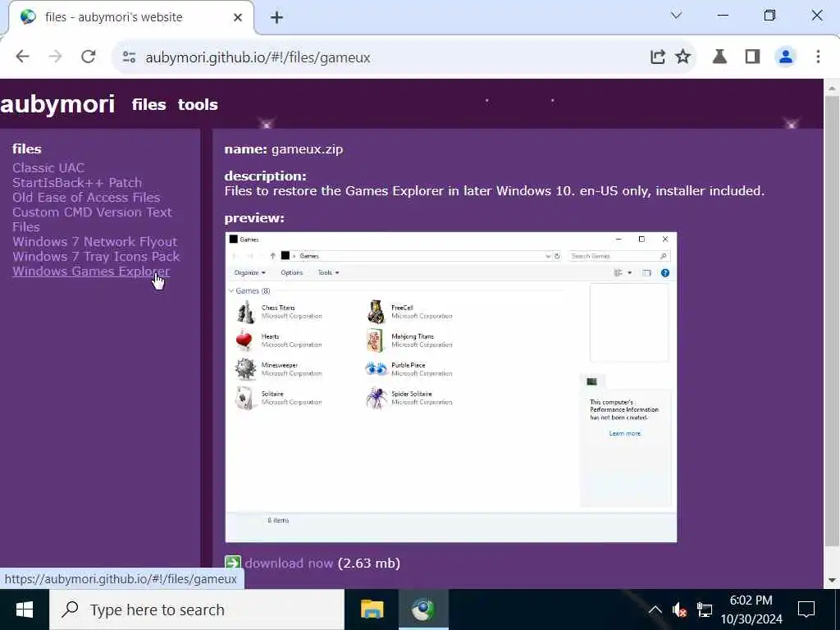Open the files menu in header
840x630 pixels.
click(x=149, y=104)
